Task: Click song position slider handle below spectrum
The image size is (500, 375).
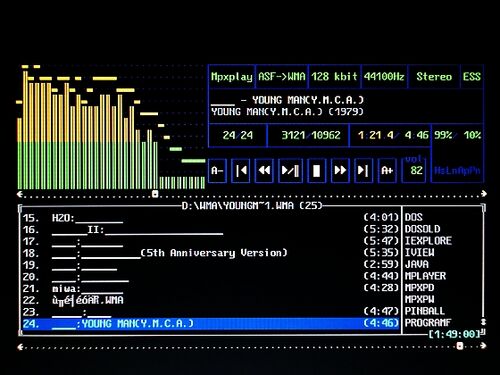Action: 155,194
